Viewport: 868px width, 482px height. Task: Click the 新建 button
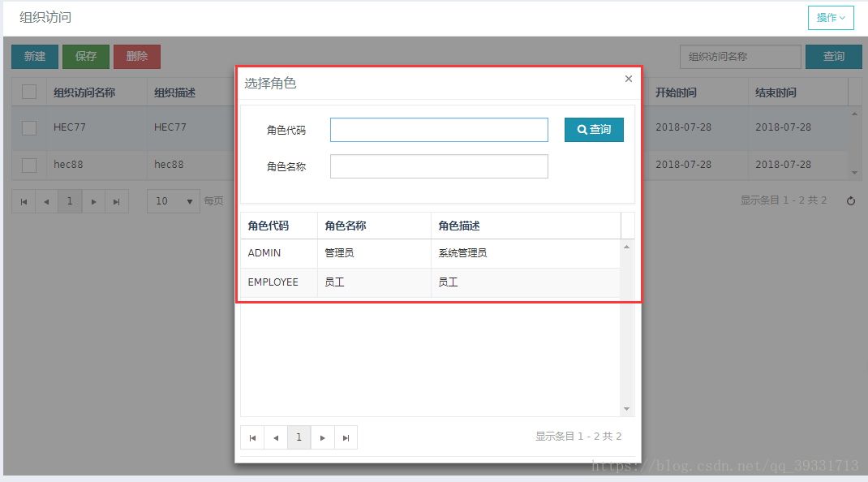tap(35, 57)
